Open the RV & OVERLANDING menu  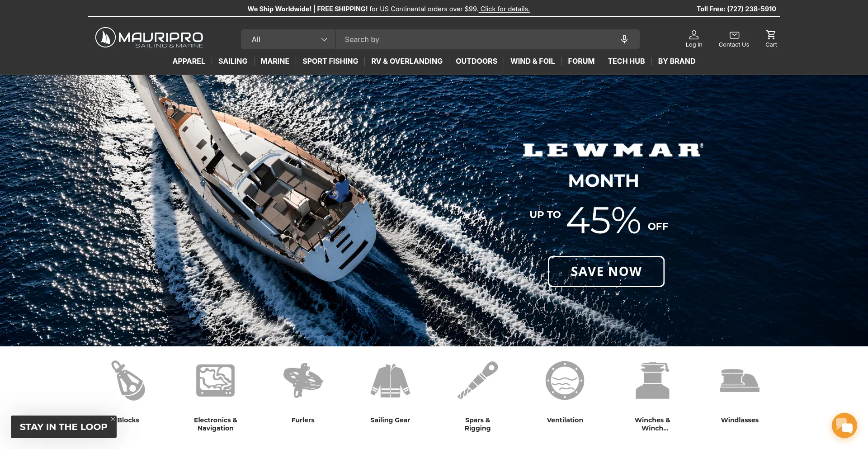(x=407, y=61)
